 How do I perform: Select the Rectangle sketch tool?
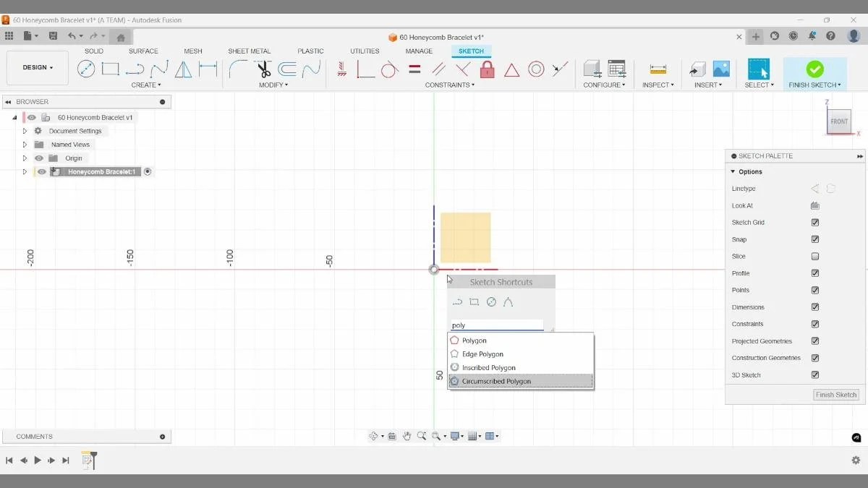coord(110,68)
